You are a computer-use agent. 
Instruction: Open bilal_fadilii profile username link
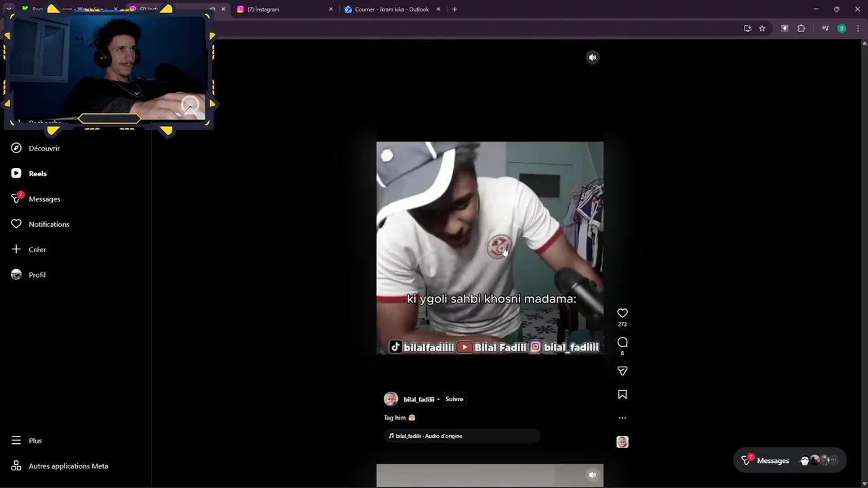tap(419, 399)
